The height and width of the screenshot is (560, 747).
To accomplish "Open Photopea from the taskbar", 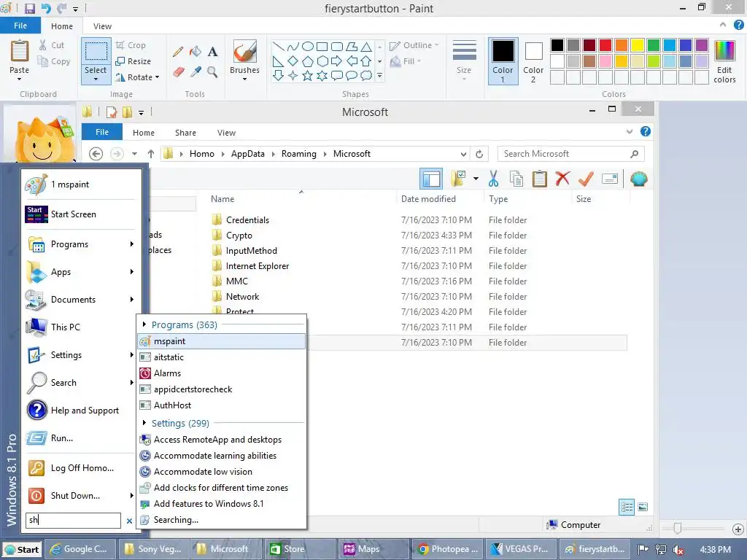I will coord(448,549).
